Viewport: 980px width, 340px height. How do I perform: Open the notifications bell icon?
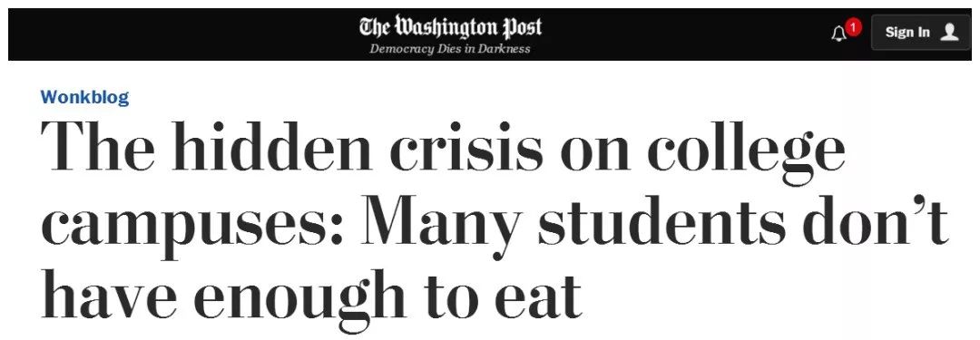838,34
